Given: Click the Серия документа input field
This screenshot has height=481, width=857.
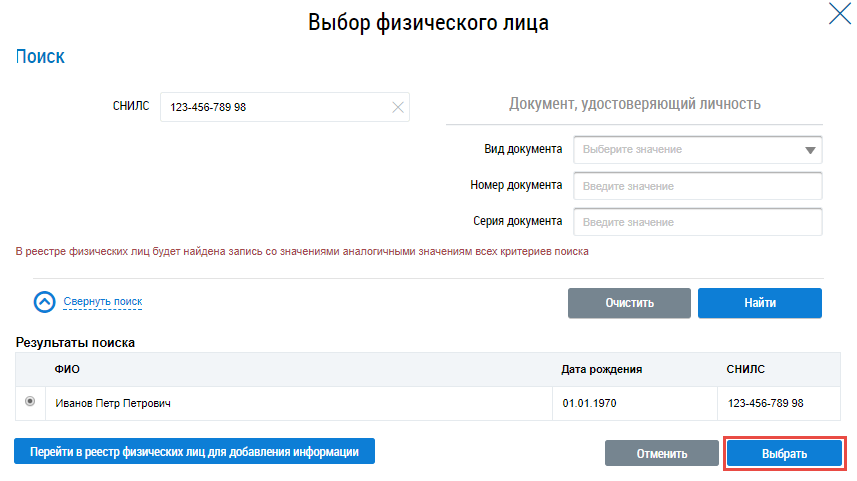Looking at the screenshot, I should [x=697, y=222].
